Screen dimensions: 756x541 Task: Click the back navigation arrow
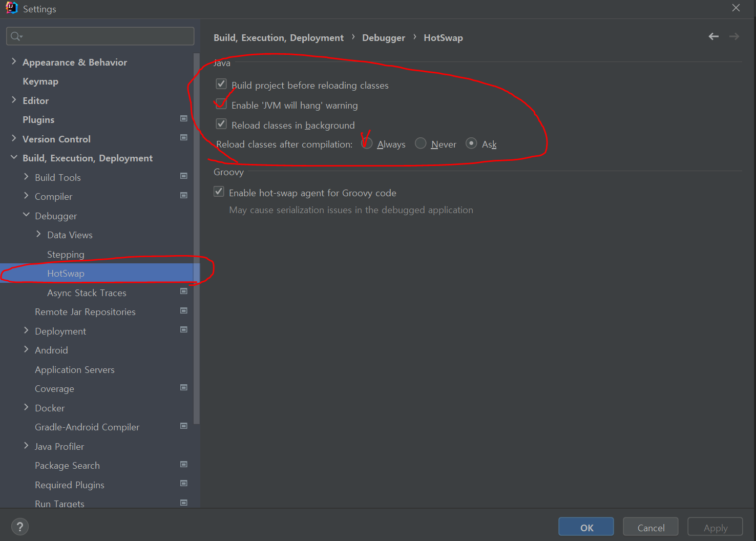(713, 36)
